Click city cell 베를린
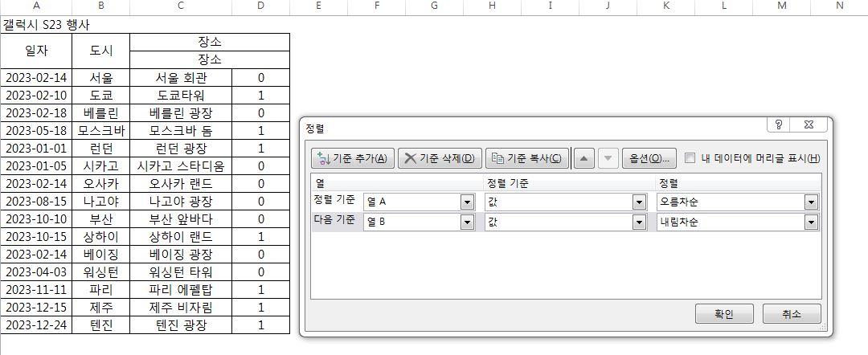The width and height of the screenshot is (868, 355). click(x=100, y=112)
